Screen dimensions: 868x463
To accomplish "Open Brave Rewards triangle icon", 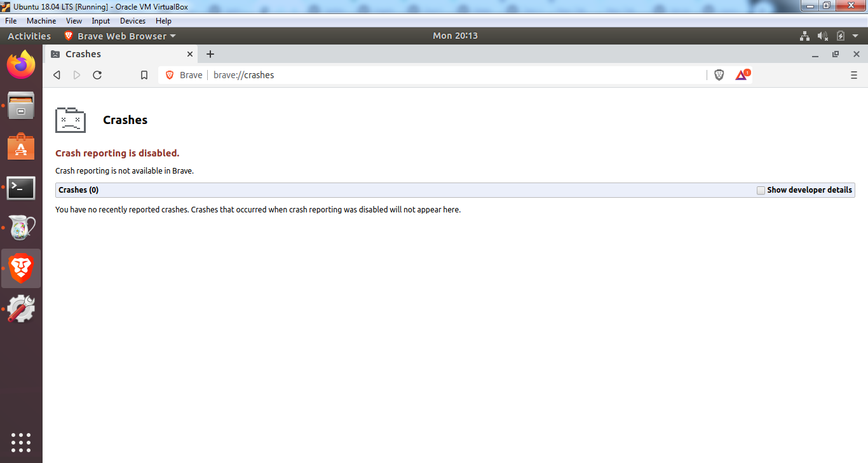I will (x=742, y=75).
